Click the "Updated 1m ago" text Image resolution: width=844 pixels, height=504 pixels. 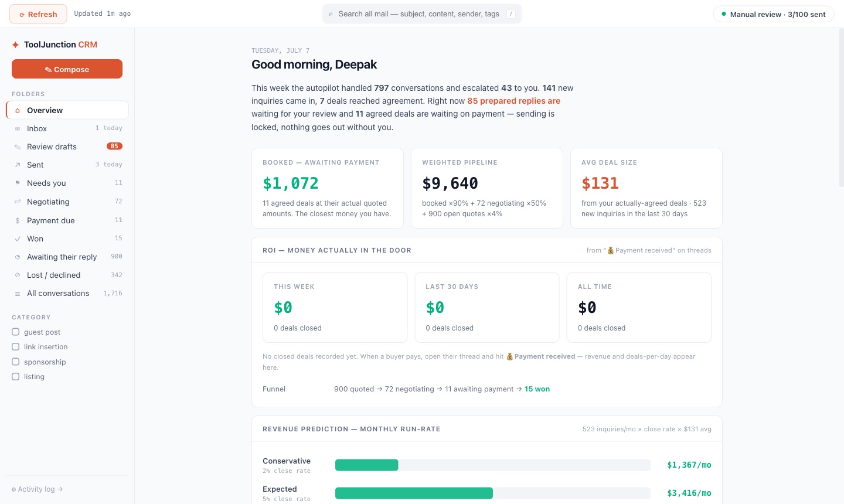(103, 14)
